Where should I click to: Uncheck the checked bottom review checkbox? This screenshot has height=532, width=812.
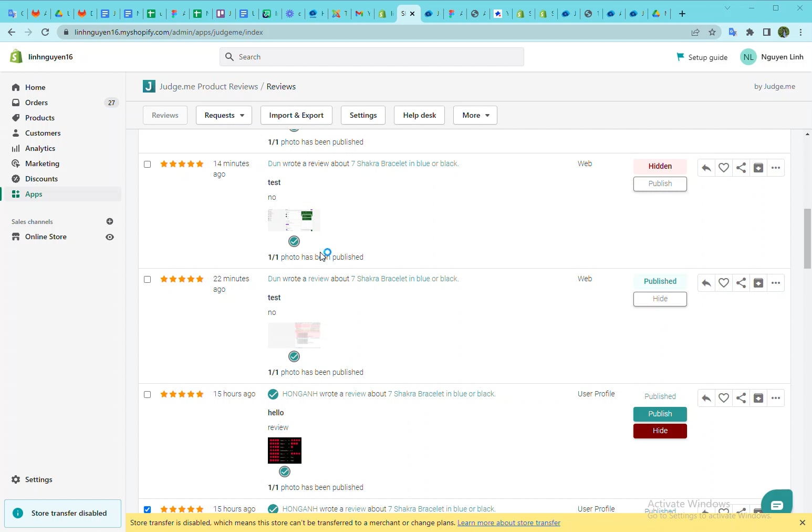[148, 509]
